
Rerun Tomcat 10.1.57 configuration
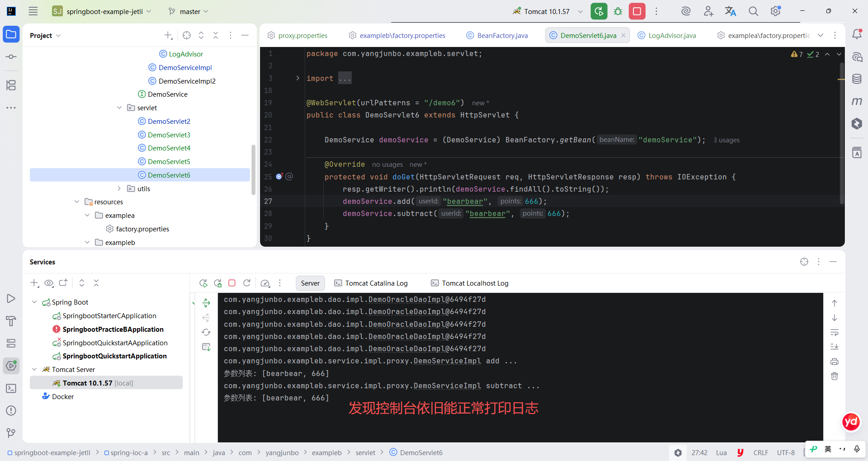pos(599,11)
